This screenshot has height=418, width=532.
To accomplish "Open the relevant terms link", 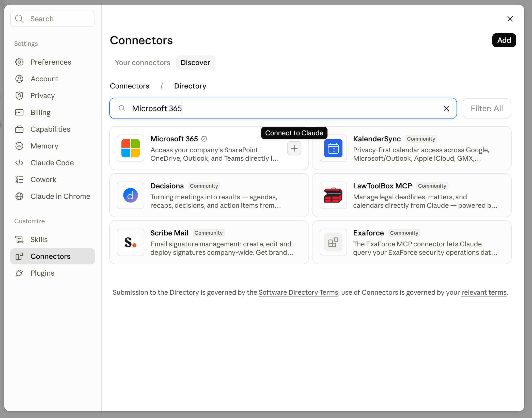I will 484,292.
